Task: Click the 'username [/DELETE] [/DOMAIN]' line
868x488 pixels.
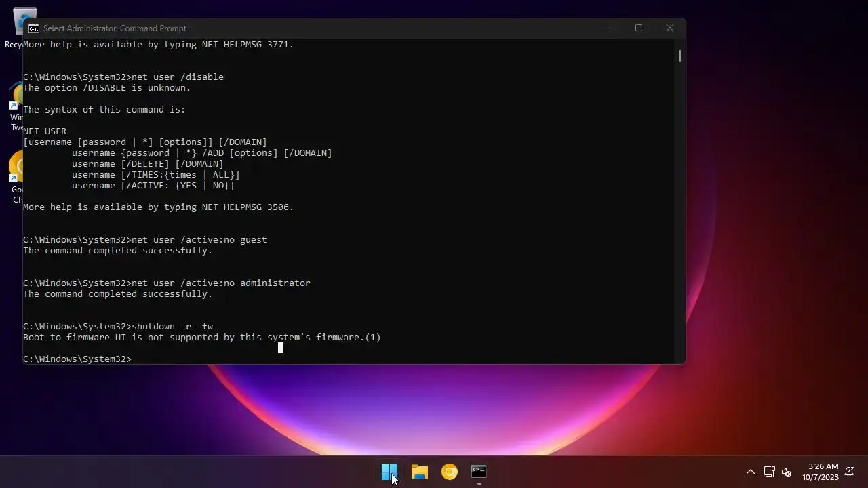Action: (x=148, y=163)
